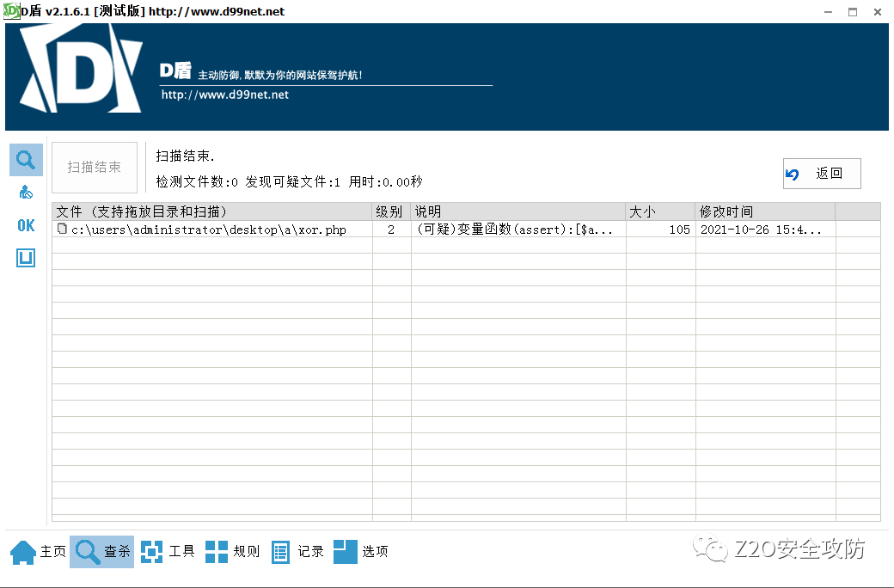Close the D盾 window
Image resolution: width=894 pixels, height=588 pixels.
tap(878, 11)
